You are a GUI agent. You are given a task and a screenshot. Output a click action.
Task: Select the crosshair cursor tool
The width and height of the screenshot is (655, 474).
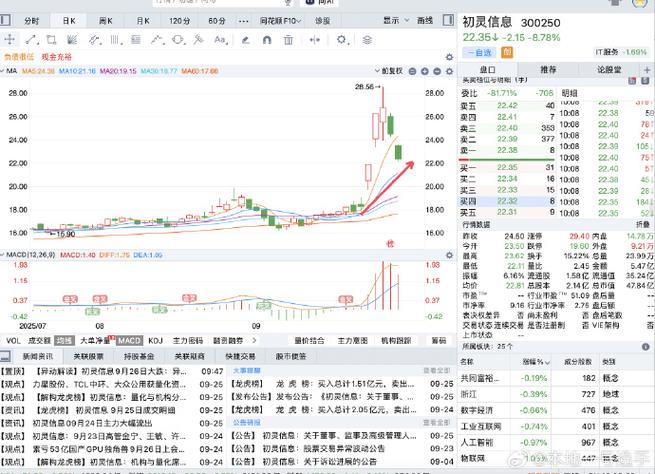[9, 40]
